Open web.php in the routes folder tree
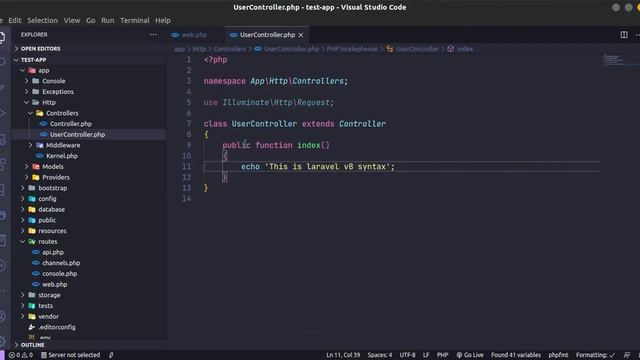 pyautogui.click(x=89, y=284)
